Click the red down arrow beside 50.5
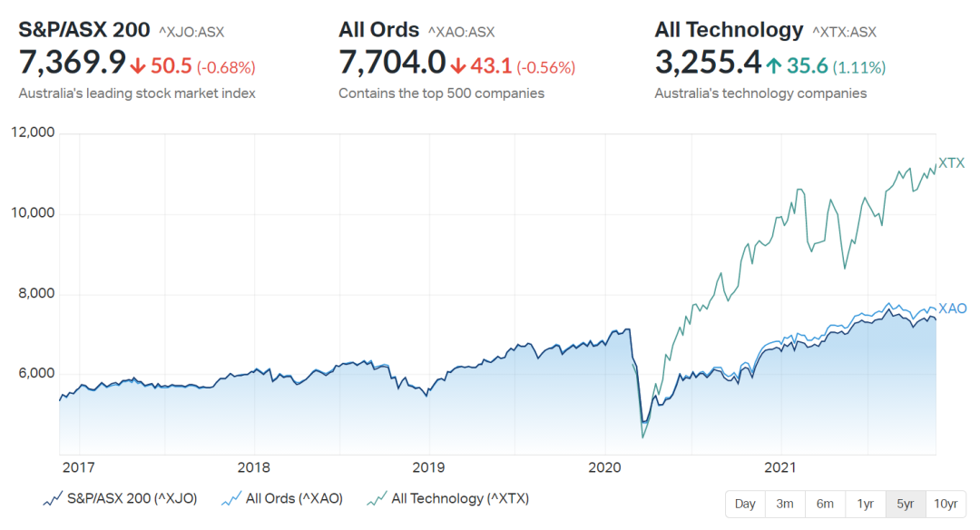The image size is (980, 530). click(x=138, y=65)
